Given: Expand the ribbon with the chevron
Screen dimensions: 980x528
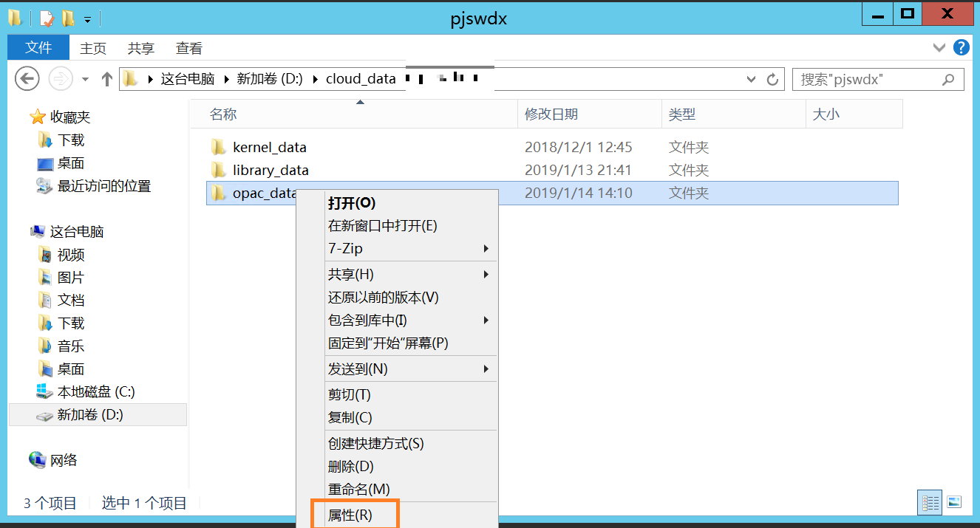Looking at the screenshot, I should point(939,47).
